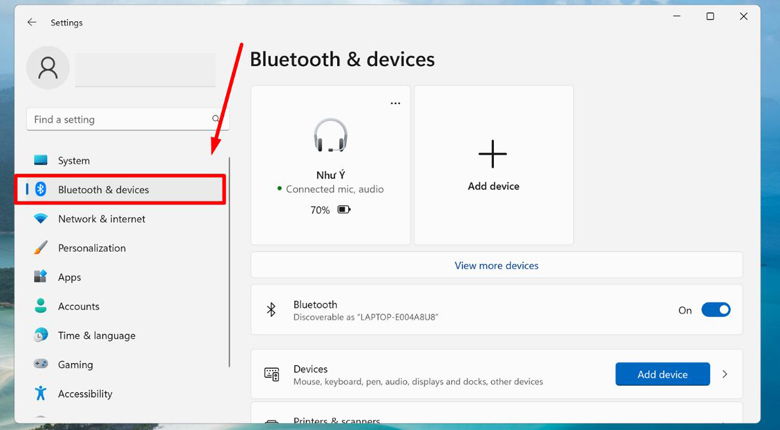The height and width of the screenshot is (430, 780).
Task: Click the Như Ý headset icon
Action: (330, 135)
